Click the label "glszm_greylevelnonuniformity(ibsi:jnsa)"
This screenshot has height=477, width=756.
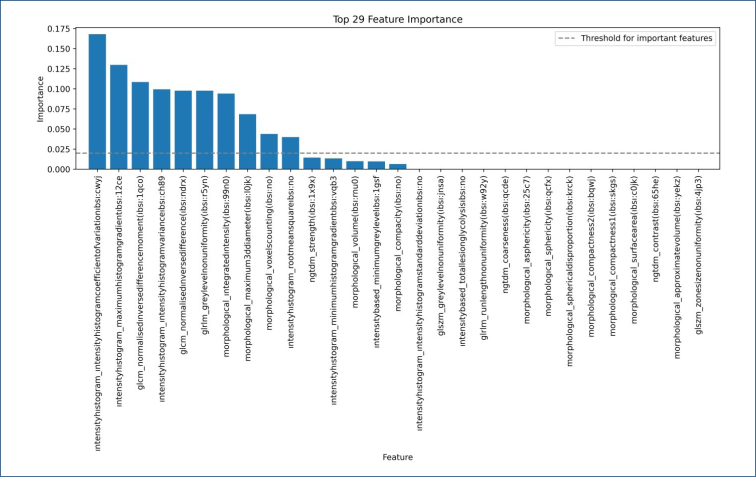[441, 255]
